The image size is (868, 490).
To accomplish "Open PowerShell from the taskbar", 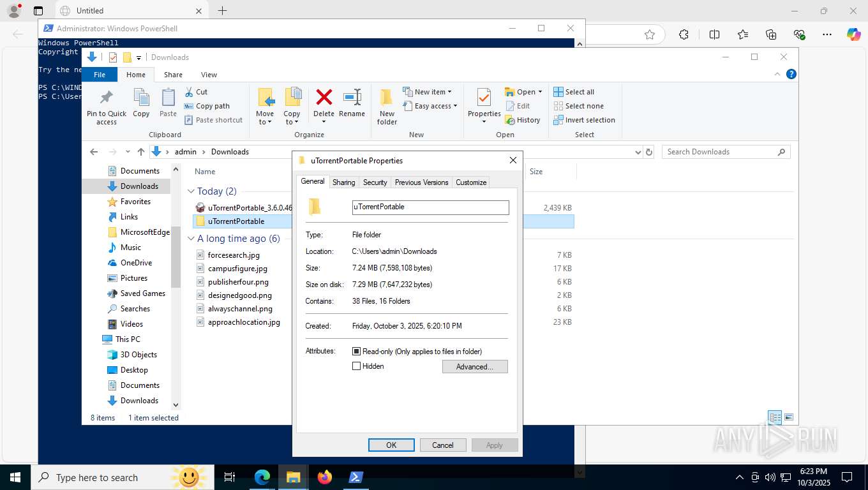I will [356, 477].
